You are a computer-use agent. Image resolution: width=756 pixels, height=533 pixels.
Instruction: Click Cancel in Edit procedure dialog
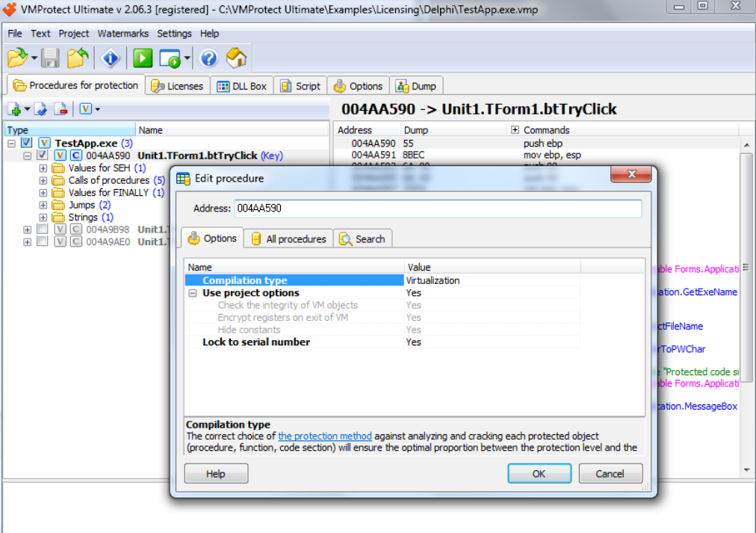point(610,474)
